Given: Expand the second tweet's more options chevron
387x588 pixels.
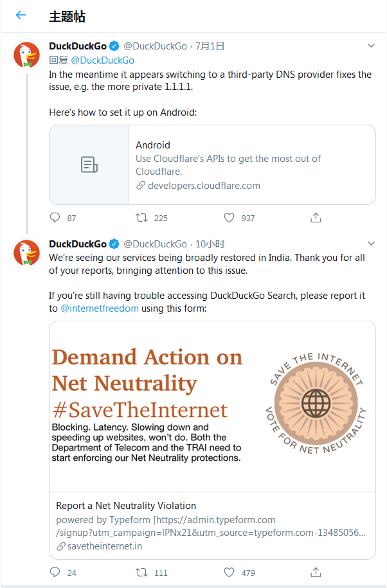Looking at the screenshot, I should [371, 244].
